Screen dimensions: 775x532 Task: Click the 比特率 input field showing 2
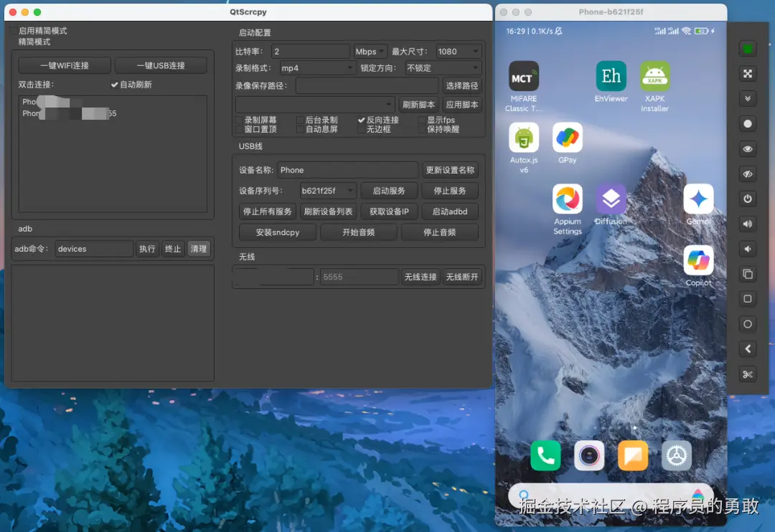click(x=311, y=52)
